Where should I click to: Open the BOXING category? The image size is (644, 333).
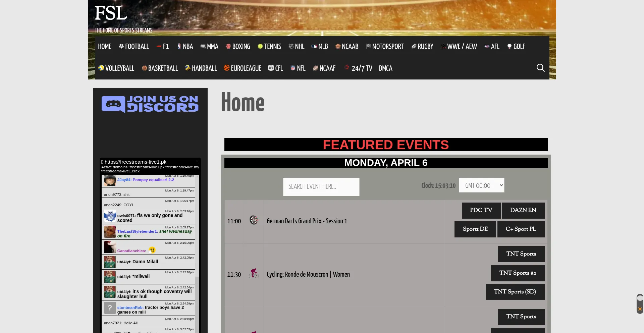point(238,47)
